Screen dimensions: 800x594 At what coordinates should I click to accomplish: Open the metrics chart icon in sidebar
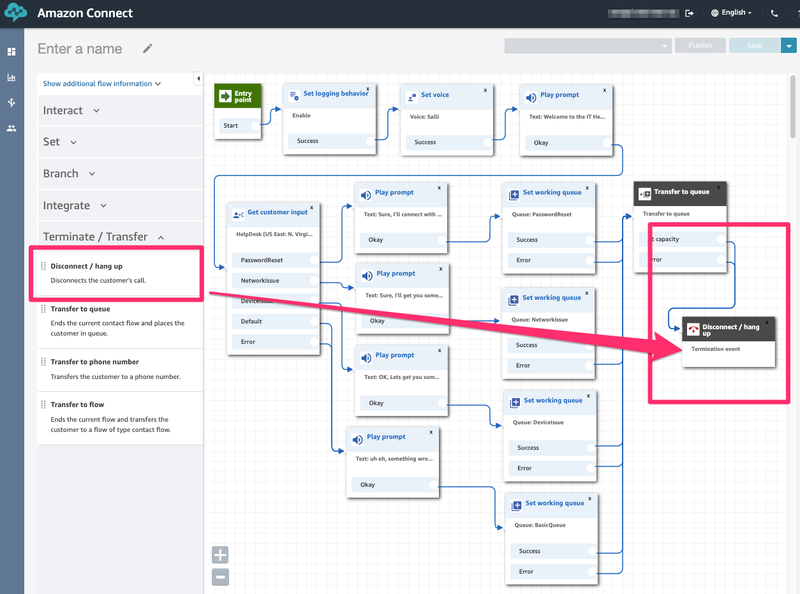pos(11,77)
